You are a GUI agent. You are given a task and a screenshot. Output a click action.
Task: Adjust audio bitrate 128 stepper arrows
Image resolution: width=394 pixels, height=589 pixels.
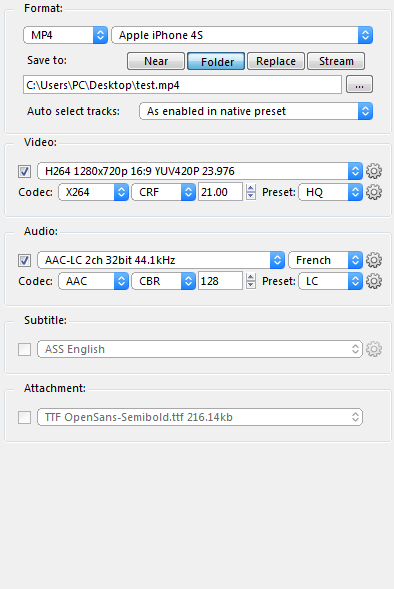pos(251,281)
